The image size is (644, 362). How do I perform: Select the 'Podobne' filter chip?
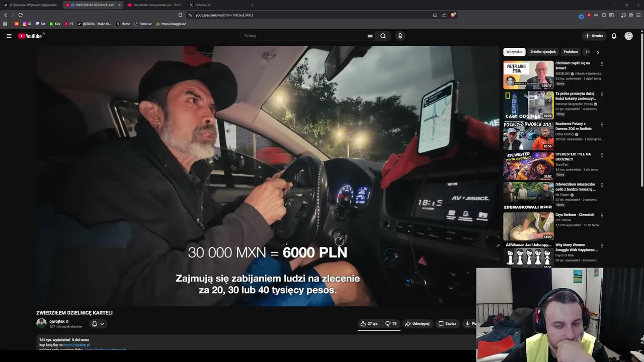571,52
